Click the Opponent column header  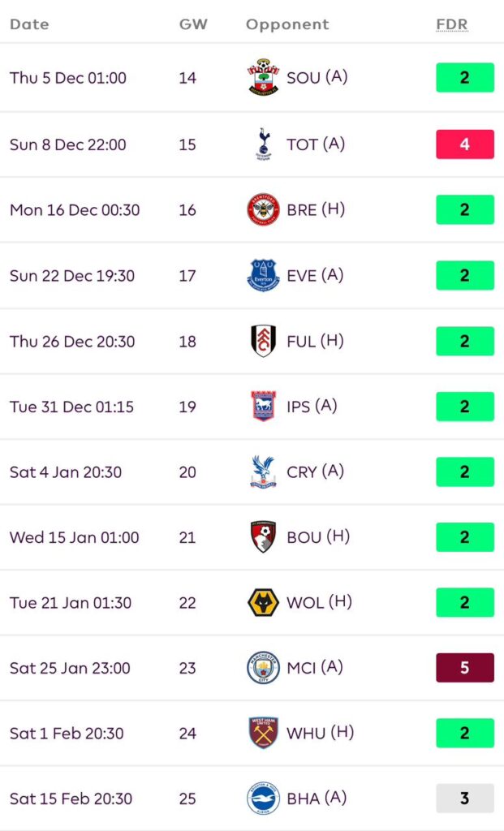287,24
